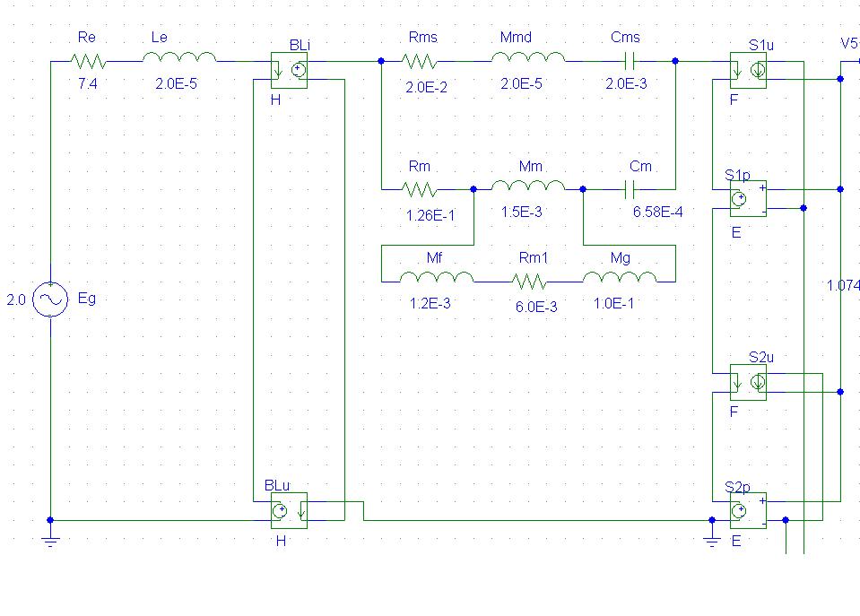Click the Le inductor coil symbol
Viewport: 860px width, 616px height.
pyautogui.click(x=179, y=59)
